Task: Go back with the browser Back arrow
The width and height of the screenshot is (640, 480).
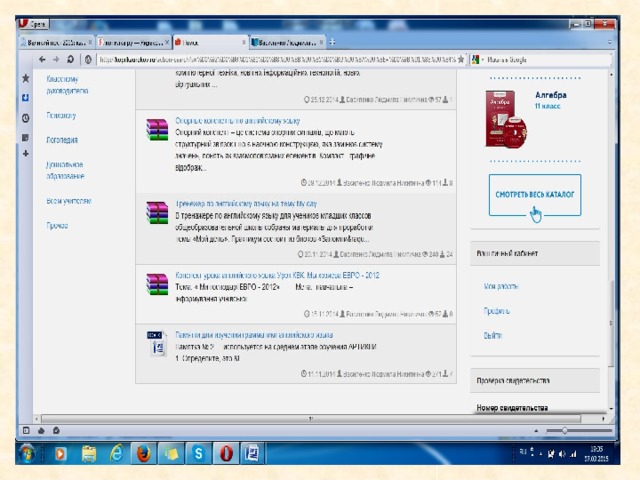Action: point(42,60)
